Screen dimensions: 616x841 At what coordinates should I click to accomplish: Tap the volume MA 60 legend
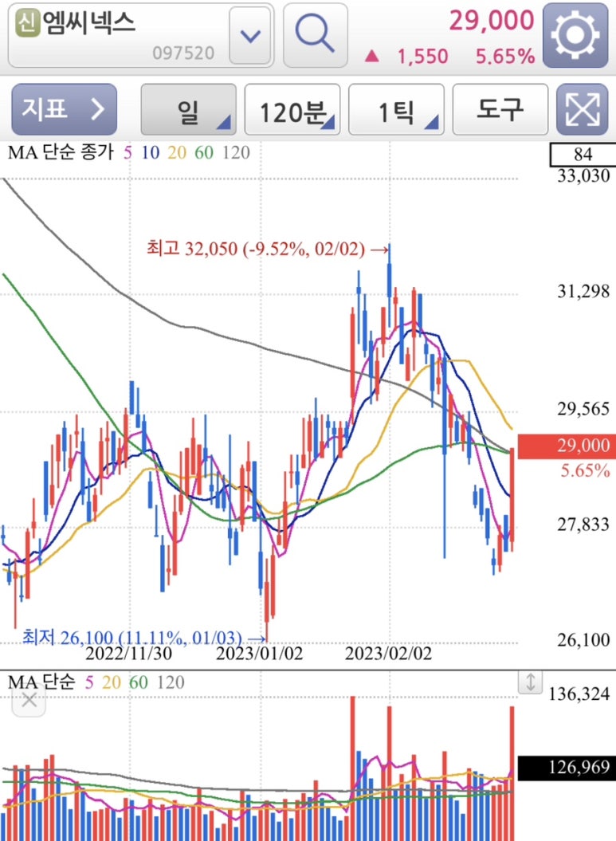click(139, 682)
